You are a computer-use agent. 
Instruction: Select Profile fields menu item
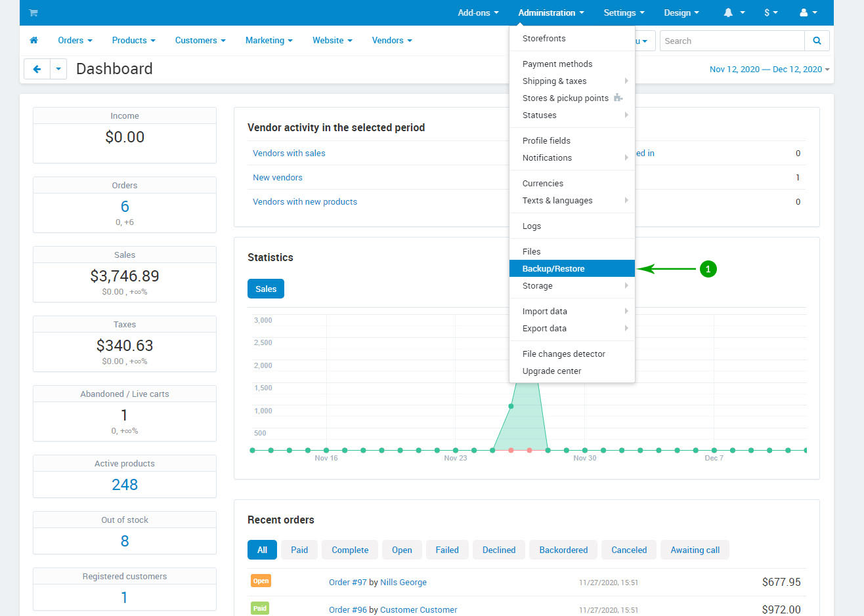(x=572, y=140)
